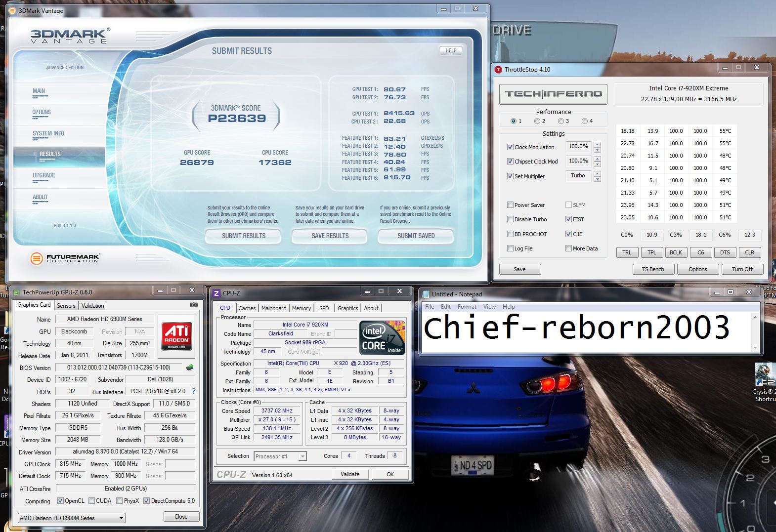Image resolution: width=776 pixels, height=532 pixels.
Task: Click the bus interface question mark icon
Action: (x=193, y=391)
